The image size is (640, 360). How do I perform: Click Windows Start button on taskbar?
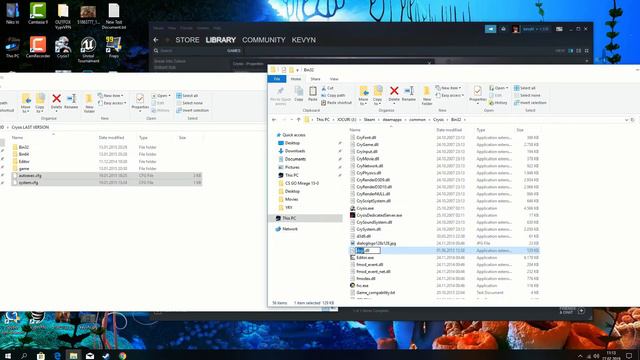[x=7, y=356]
